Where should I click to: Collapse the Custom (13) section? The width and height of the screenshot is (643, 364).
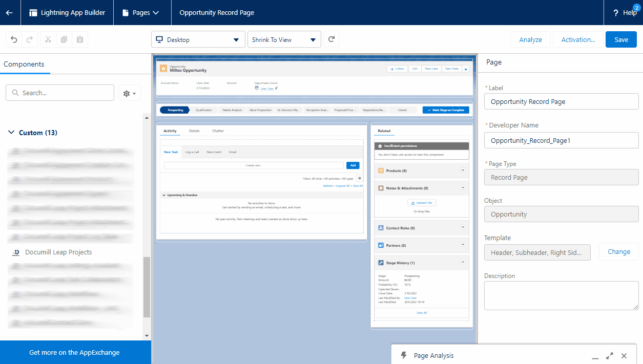tap(11, 133)
